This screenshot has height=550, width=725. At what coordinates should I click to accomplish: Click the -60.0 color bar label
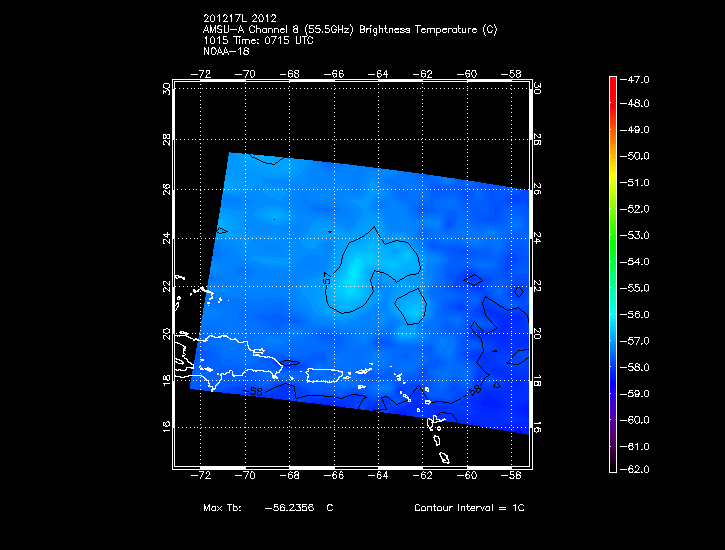(x=634, y=420)
